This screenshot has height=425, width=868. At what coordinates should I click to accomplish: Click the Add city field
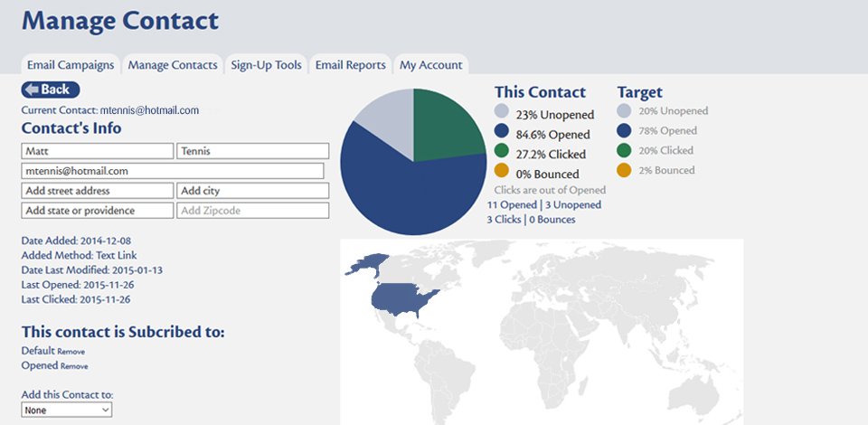[253, 191]
